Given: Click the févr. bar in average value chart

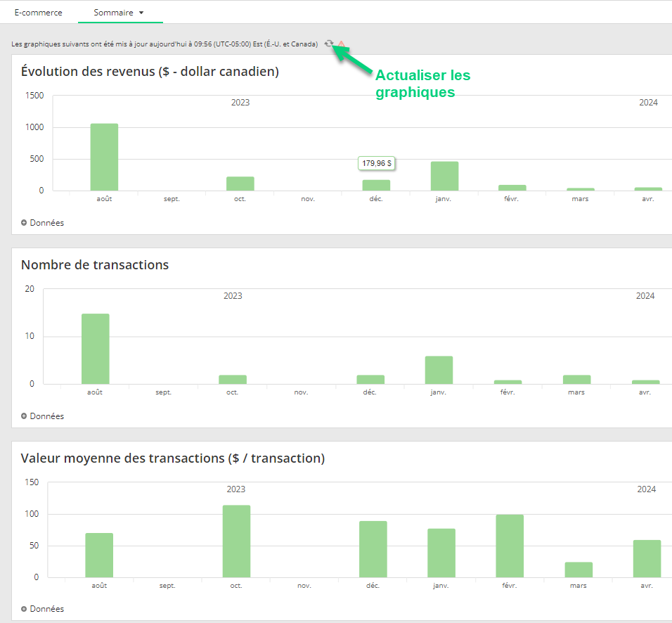Looking at the screenshot, I should 510,546.
